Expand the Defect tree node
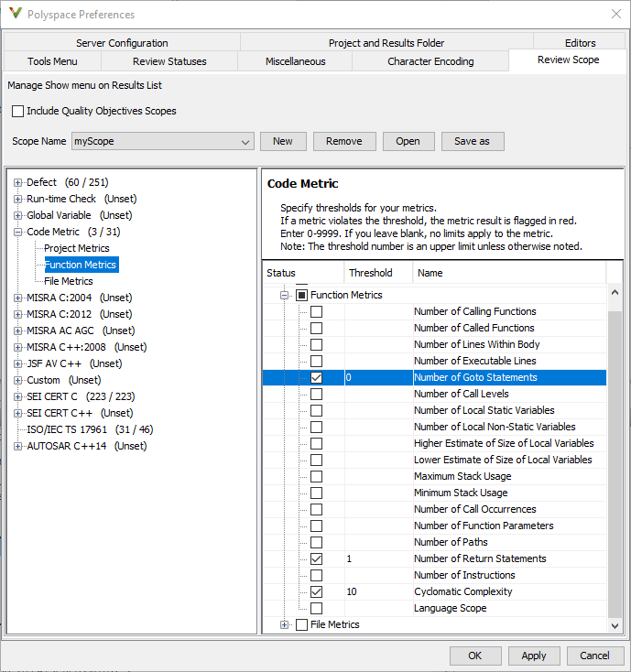Screen dimensions: 631x672 17,182
